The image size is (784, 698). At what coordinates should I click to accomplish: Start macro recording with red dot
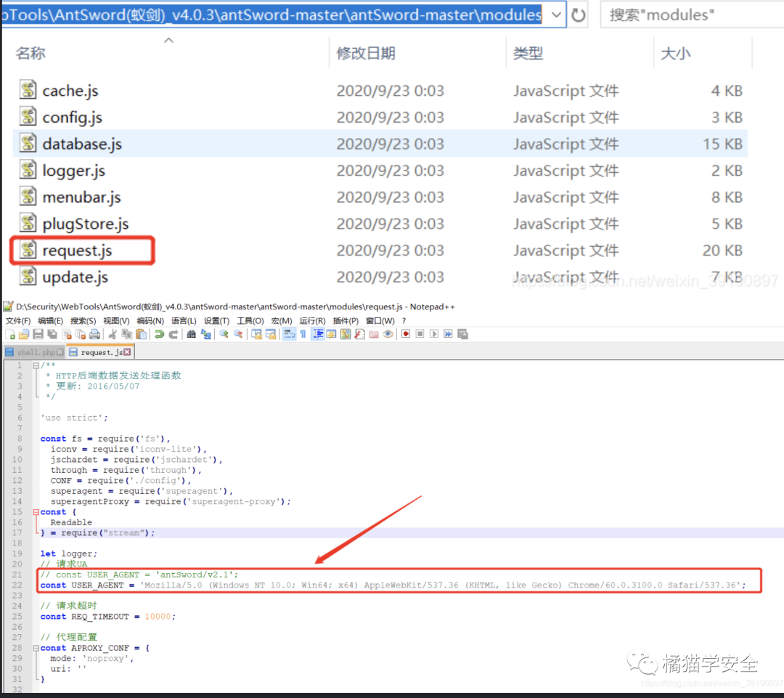pos(406,334)
